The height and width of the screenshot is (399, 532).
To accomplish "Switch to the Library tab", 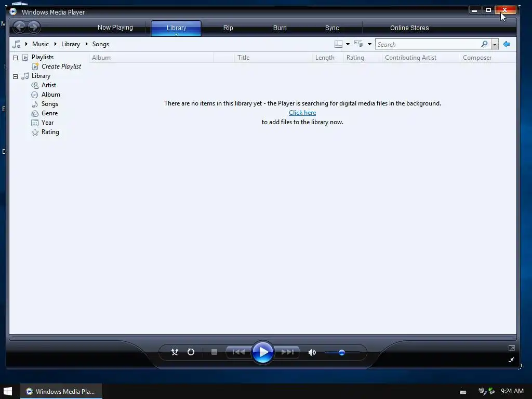I will (x=176, y=27).
